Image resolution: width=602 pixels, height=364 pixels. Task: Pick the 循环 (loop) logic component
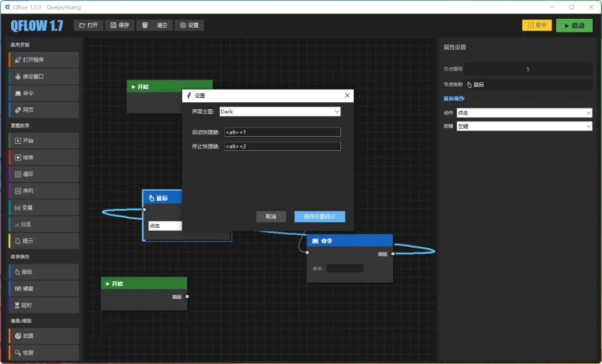[x=44, y=174]
